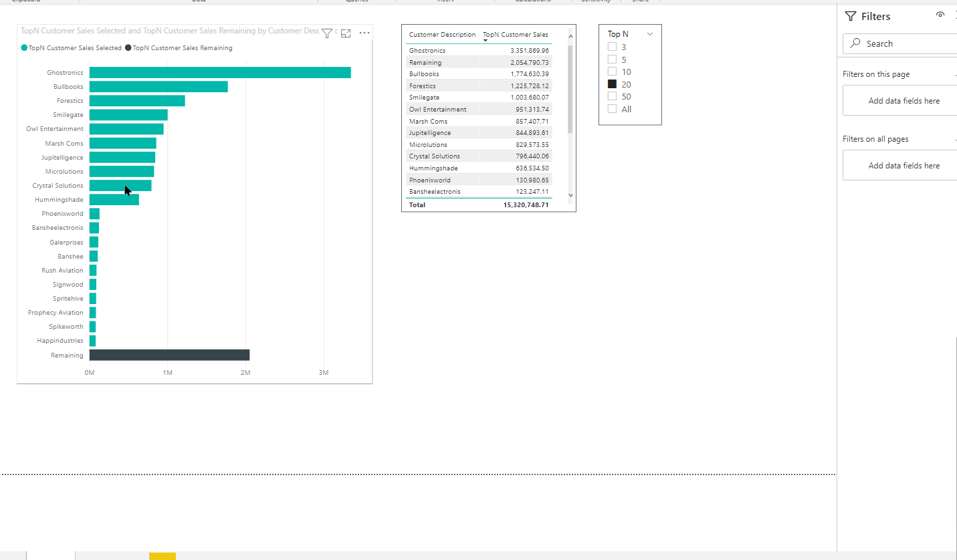The image size is (957, 560).
Task: Check the Top N option 5
Action: (612, 59)
